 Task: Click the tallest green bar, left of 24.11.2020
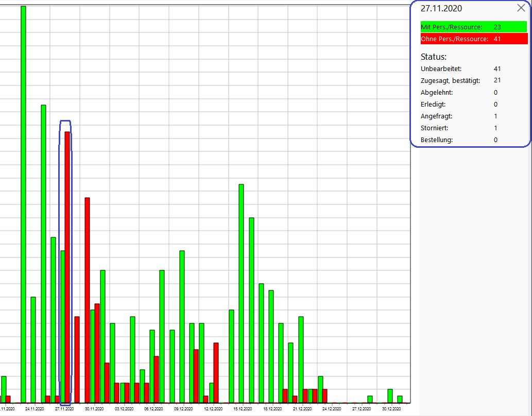click(x=23, y=204)
